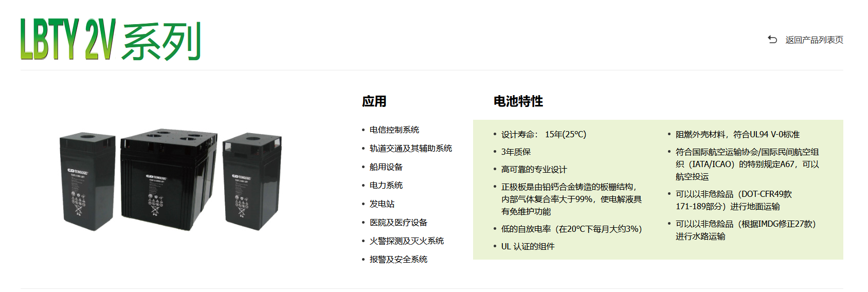Click the 高可靠的专业设计 feature line
The width and height of the screenshot is (868, 292).
(x=534, y=169)
